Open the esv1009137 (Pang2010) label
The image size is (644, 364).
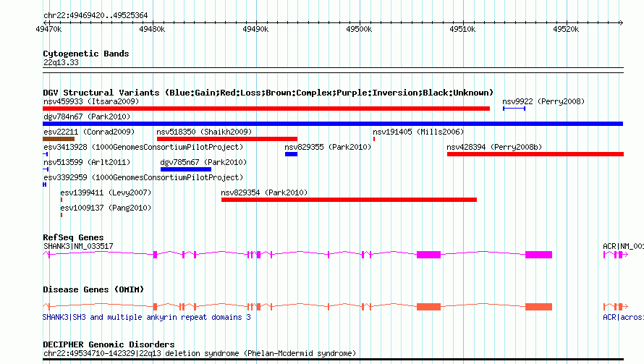coord(106,208)
